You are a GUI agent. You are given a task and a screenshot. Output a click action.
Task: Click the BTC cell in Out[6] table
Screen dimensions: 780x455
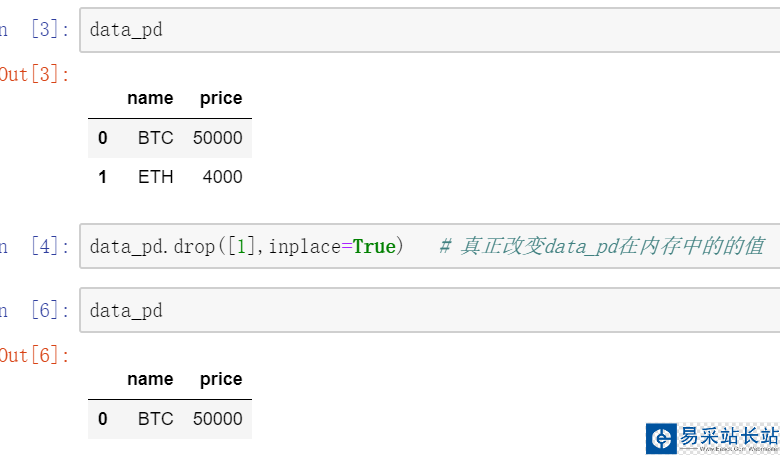tap(155, 419)
